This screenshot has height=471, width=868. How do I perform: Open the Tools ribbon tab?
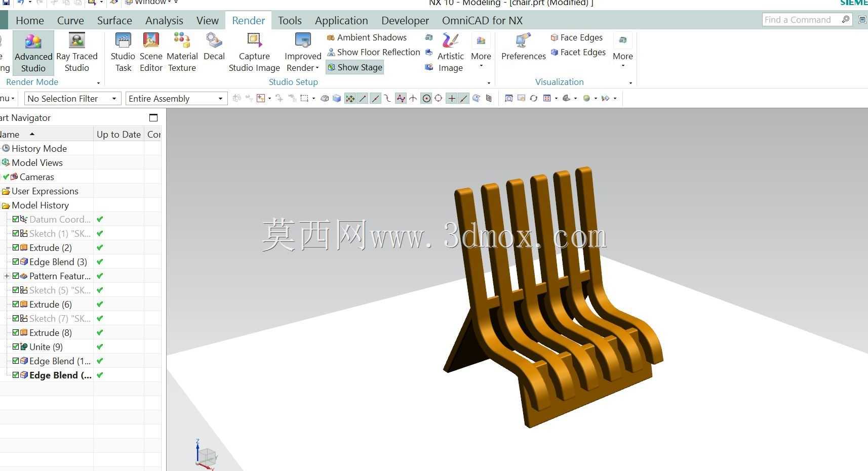(290, 20)
